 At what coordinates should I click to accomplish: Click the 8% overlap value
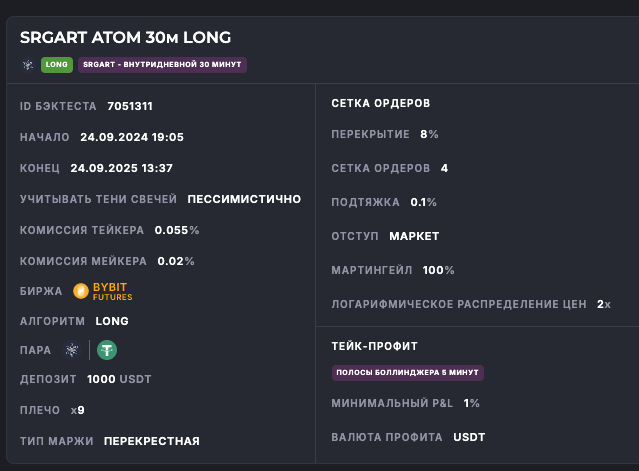pyautogui.click(x=429, y=133)
